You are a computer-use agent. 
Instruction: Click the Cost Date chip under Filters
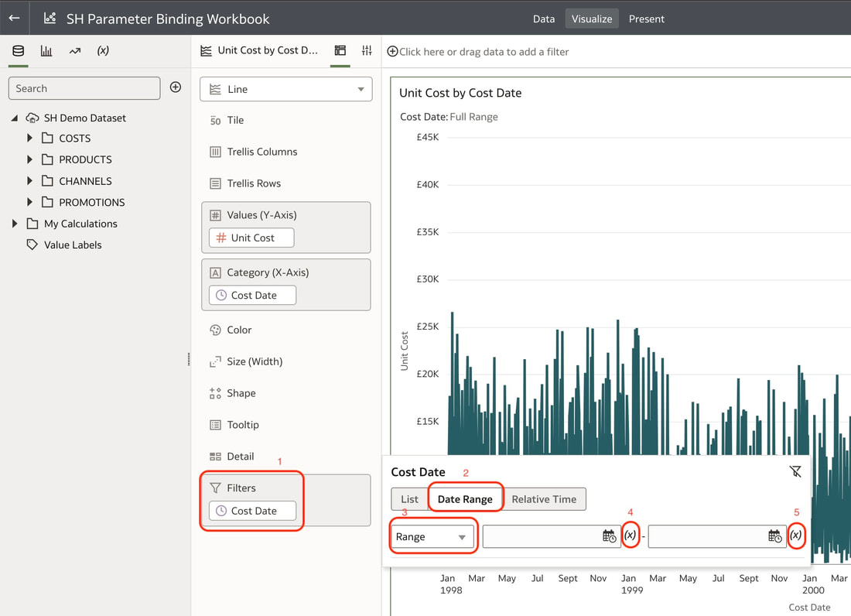(252, 511)
